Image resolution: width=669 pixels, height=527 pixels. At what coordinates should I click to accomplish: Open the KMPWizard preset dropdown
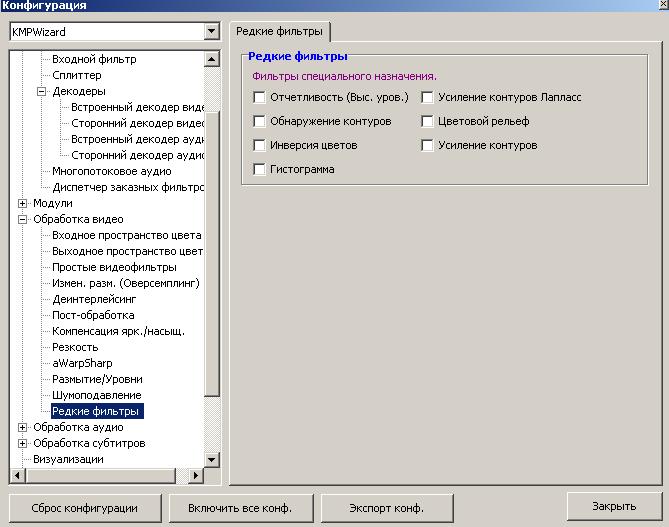210,32
